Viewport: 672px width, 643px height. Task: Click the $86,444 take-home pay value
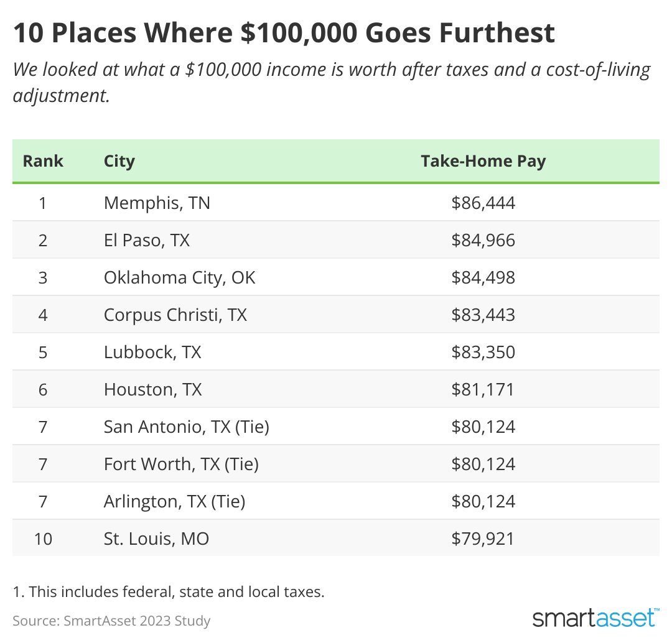(x=483, y=203)
